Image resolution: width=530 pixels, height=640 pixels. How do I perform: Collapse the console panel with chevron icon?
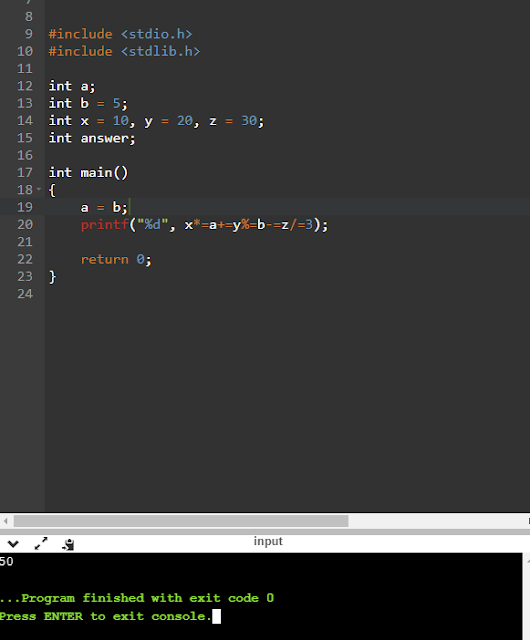click(x=13, y=544)
